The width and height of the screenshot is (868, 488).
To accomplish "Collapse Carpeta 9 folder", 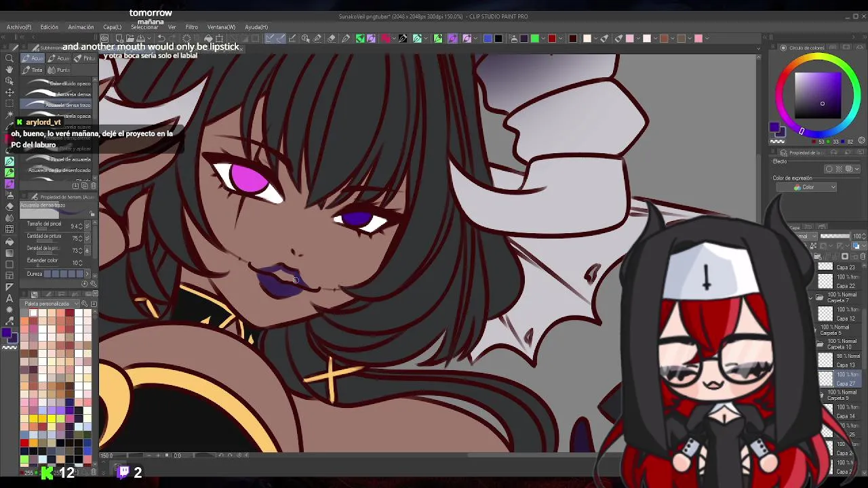I will 822,395.
